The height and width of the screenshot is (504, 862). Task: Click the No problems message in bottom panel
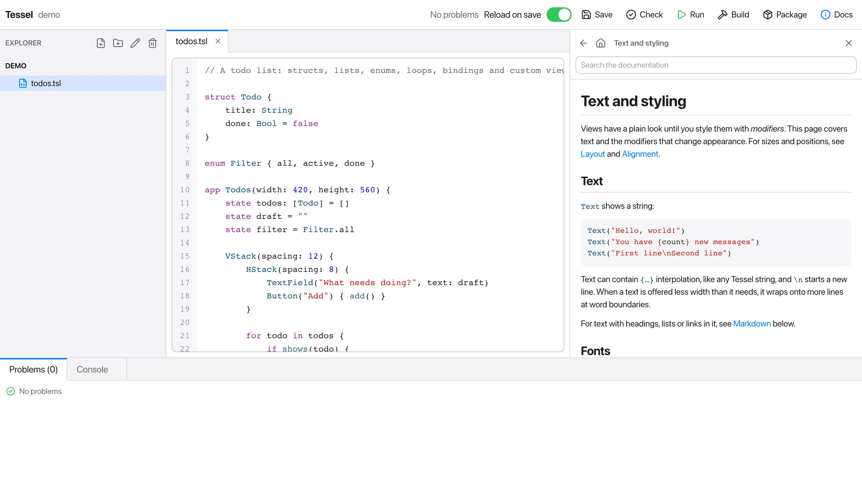[x=40, y=392]
